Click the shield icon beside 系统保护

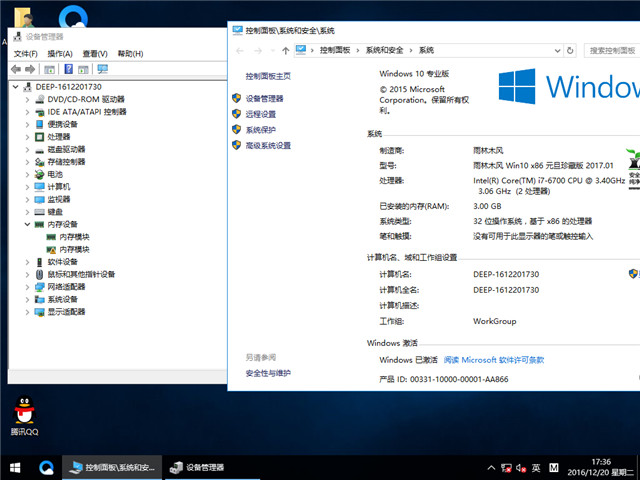coord(237,129)
